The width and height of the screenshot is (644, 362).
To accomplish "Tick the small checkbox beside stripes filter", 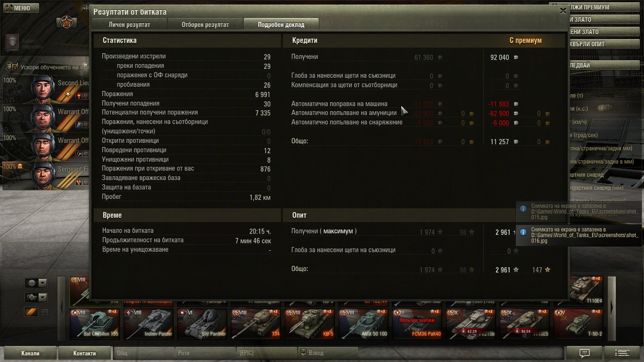I will pos(45,312).
